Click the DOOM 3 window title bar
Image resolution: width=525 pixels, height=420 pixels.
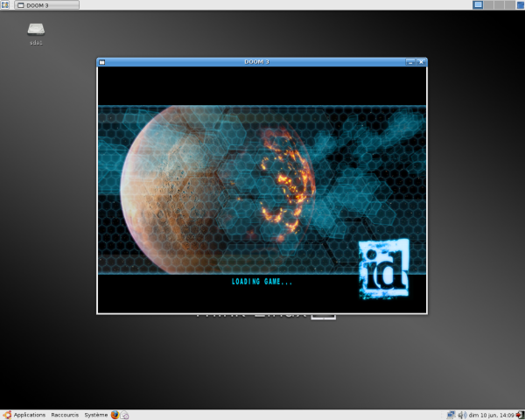click(256, 62)
